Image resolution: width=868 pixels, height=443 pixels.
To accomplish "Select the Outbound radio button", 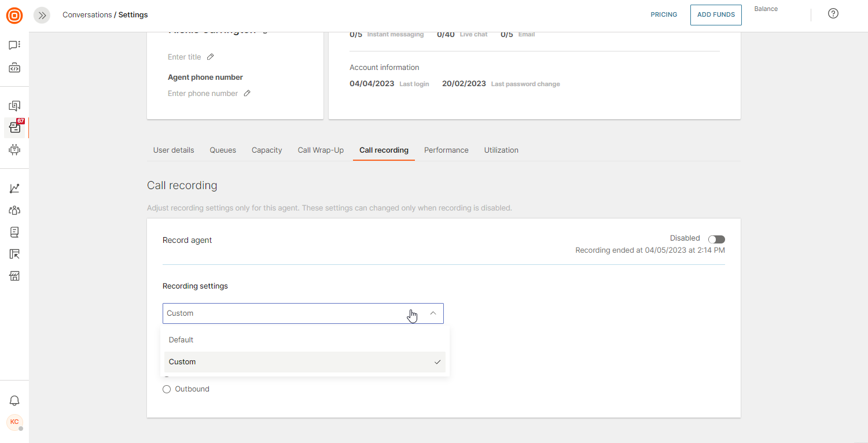I will tap(167, 389).
